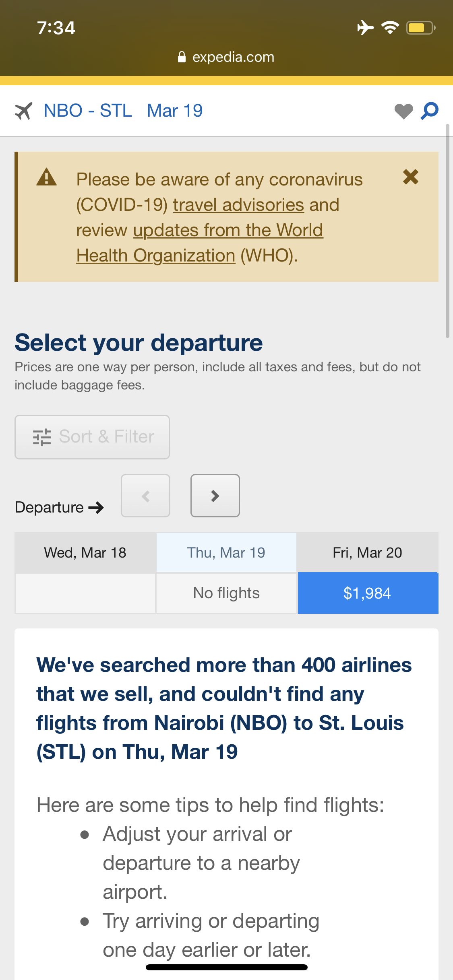
Task: Select the Wed, Mar 18 date tab
Action: point(85,553)
